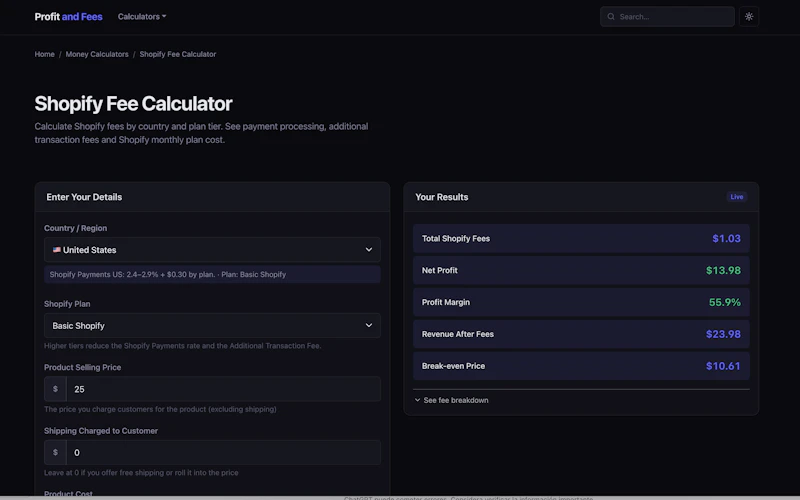This screenshot has width=800, height=500.
Task: Focus the Search input field
Action: 667,16
